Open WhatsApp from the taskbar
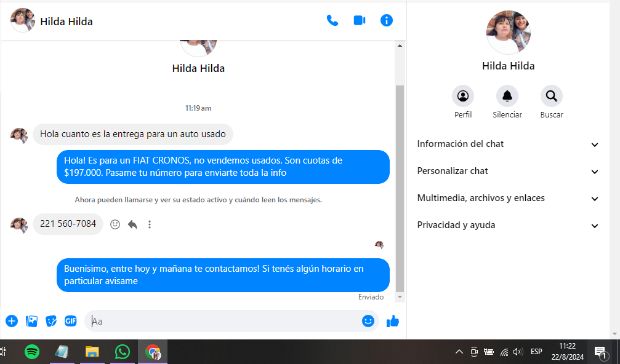Screen dimensions: 620x364 (x=123, y=351)
